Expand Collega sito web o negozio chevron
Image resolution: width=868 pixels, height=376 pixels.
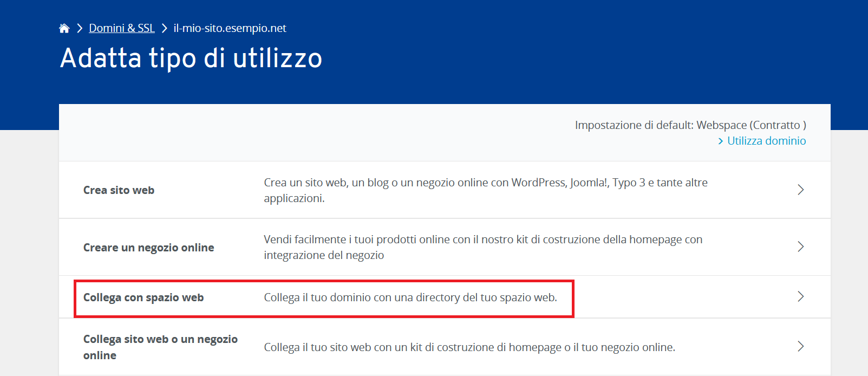coord(800,346)
